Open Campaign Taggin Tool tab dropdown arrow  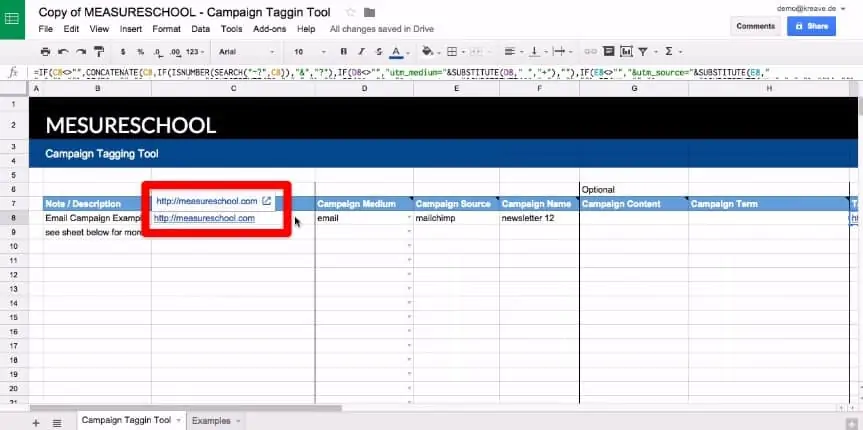pos(178,421)
